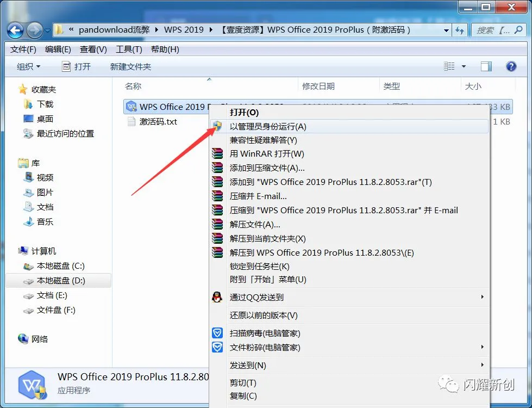
Task: Select 兼容性疑难解答(Y) menu entry
Action: coord(349,140)
